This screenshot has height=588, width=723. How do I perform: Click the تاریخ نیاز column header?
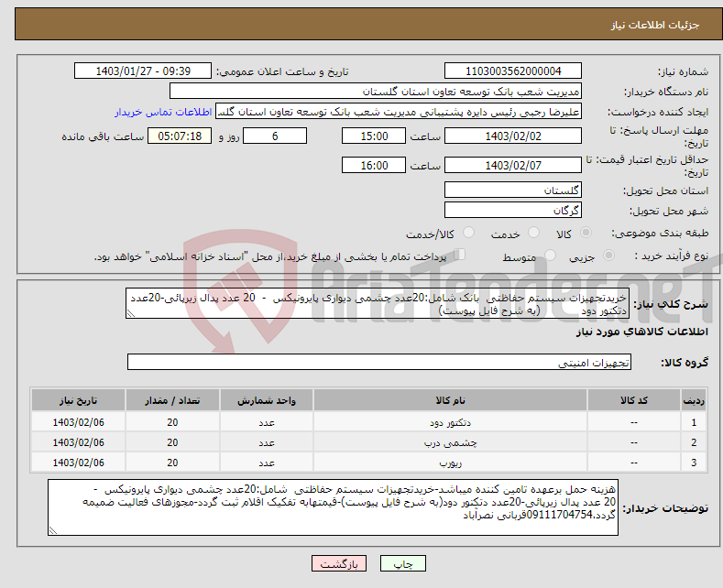[x=79, y=400]
